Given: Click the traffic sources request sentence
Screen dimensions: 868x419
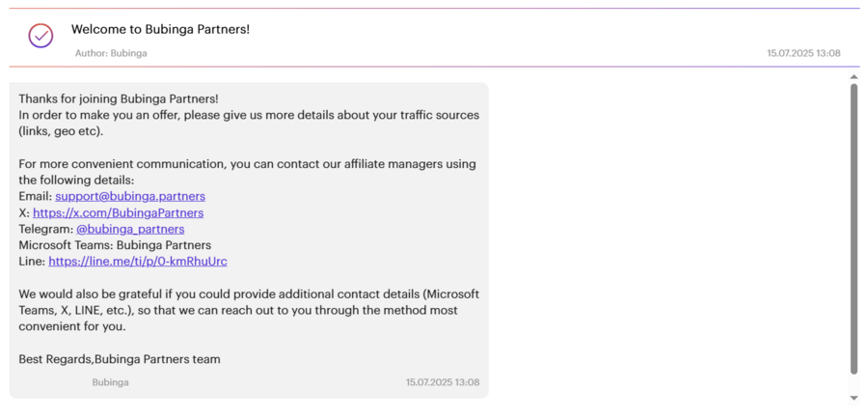Looking at the screenshot, I should coord(249,124).
